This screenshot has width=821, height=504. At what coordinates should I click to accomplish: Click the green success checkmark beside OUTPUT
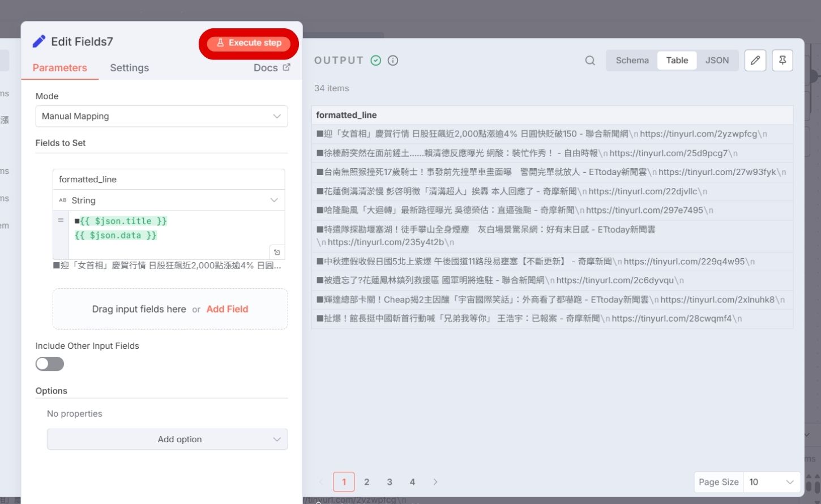375,60
